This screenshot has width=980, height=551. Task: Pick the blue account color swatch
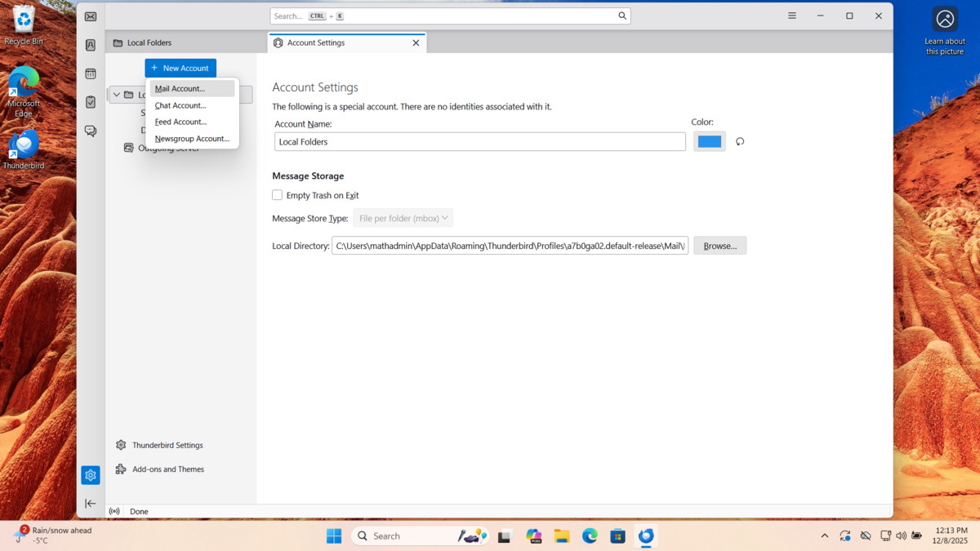pos(709,141)
